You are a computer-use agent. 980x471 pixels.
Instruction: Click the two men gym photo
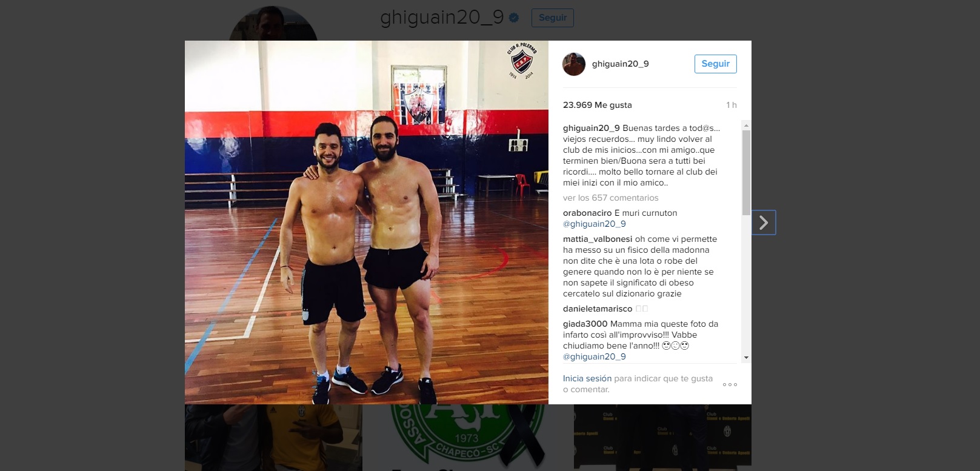pos(367,222)
